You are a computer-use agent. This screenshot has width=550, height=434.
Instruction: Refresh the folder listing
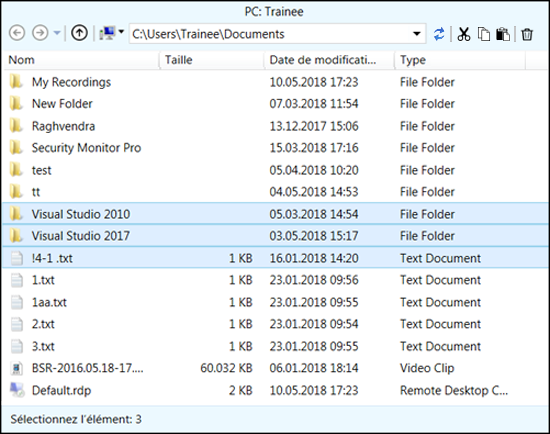coord(439,34)
